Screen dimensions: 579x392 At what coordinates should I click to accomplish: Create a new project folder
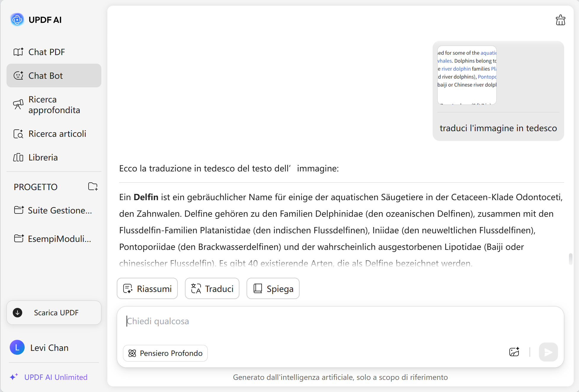93,187
